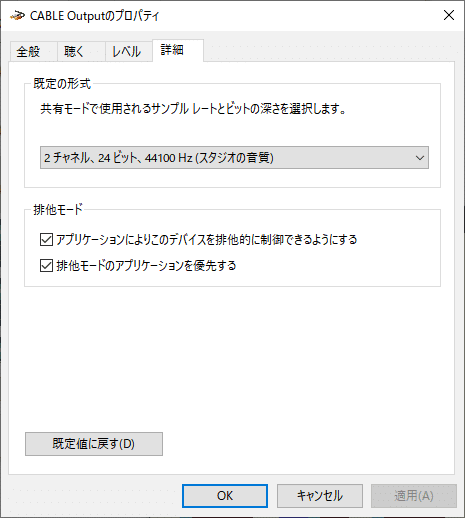Screen dimensions: 465x518
Task: Restore defaults with 既定値に戻す(D) button
Action: tap(94, 444)
